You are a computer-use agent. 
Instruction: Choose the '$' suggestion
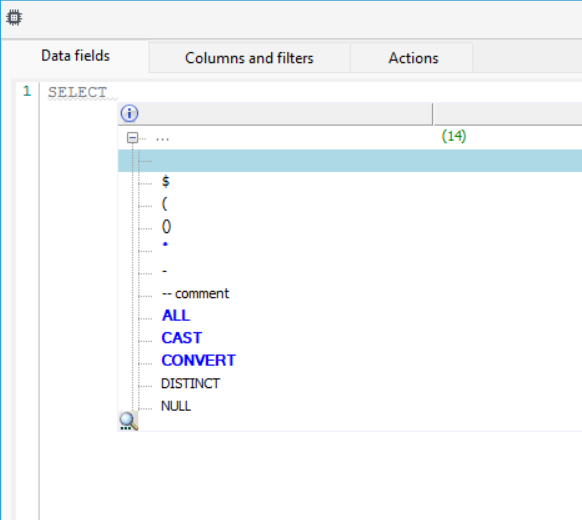[166, 181]
